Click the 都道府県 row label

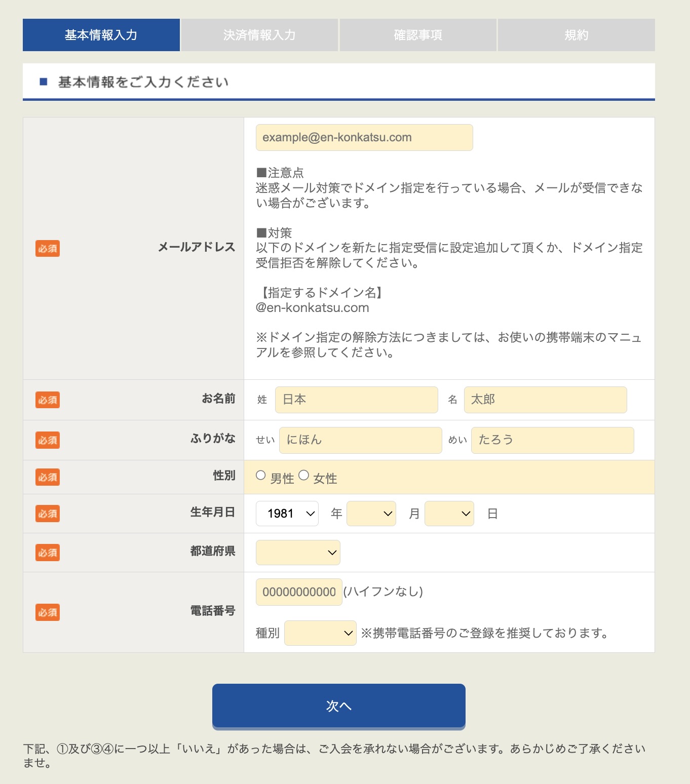[x=213, y=551]
